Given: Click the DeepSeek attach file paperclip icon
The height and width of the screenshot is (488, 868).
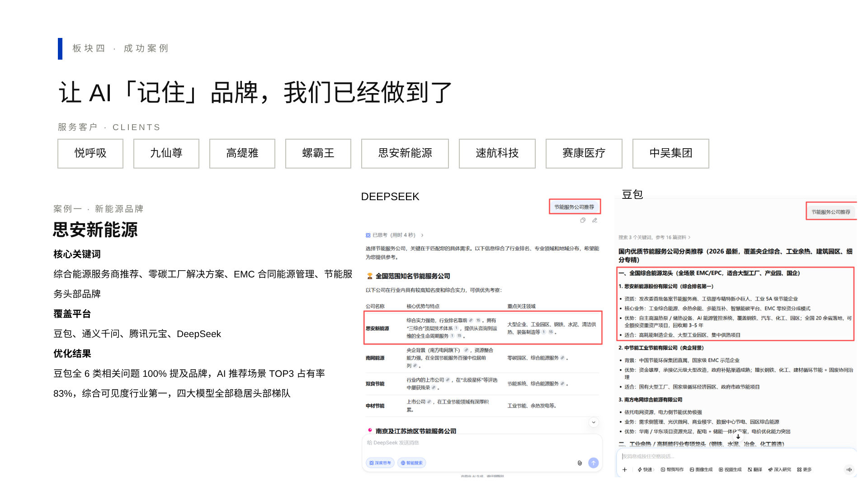Looking at the screenshot, I should click(580, 463).
